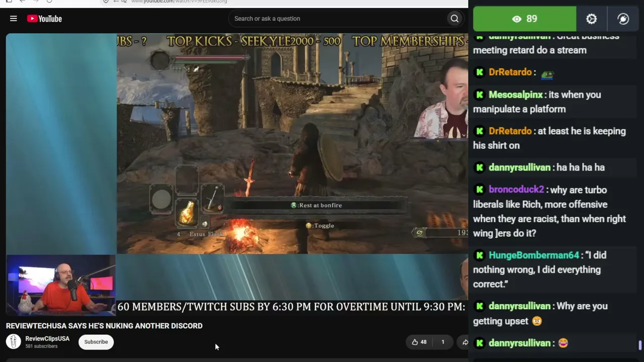
Task: Click the video title 'REVIEWTECHUSA SAYS HE'S NUKING ANOTHER DISCORD'
Action: (104, 326)
